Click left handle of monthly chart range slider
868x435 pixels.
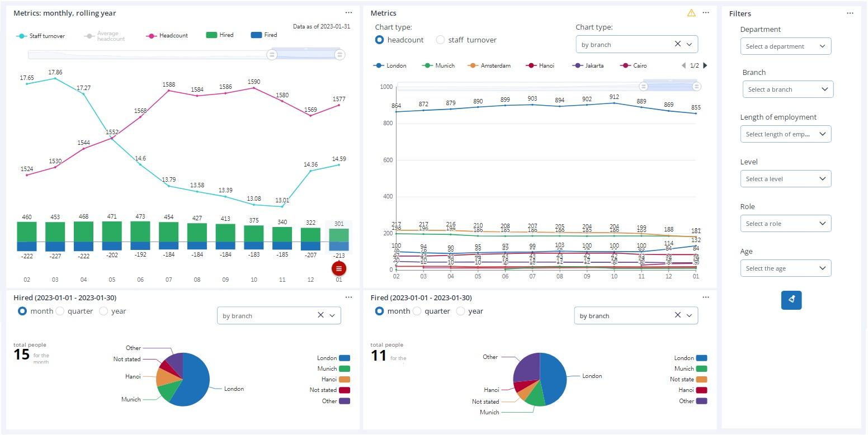[272, 54]
